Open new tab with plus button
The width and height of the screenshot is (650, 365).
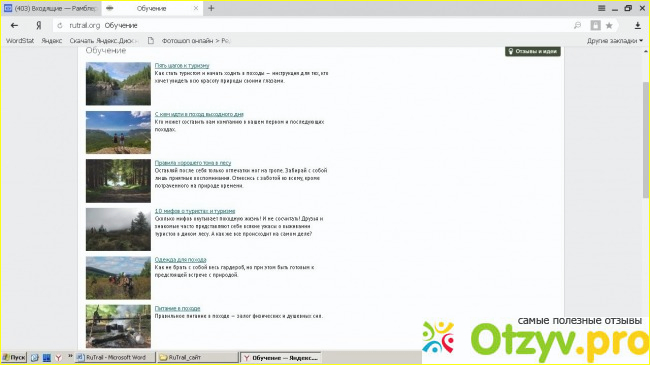tap(211, 8)
